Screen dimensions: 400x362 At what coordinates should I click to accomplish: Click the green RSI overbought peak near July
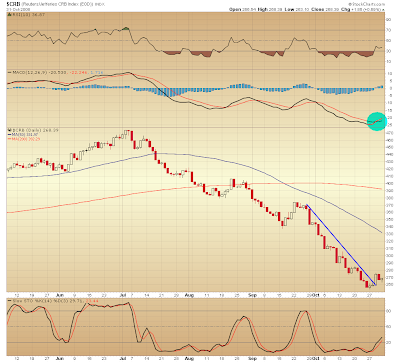click(x=125, y=28)
